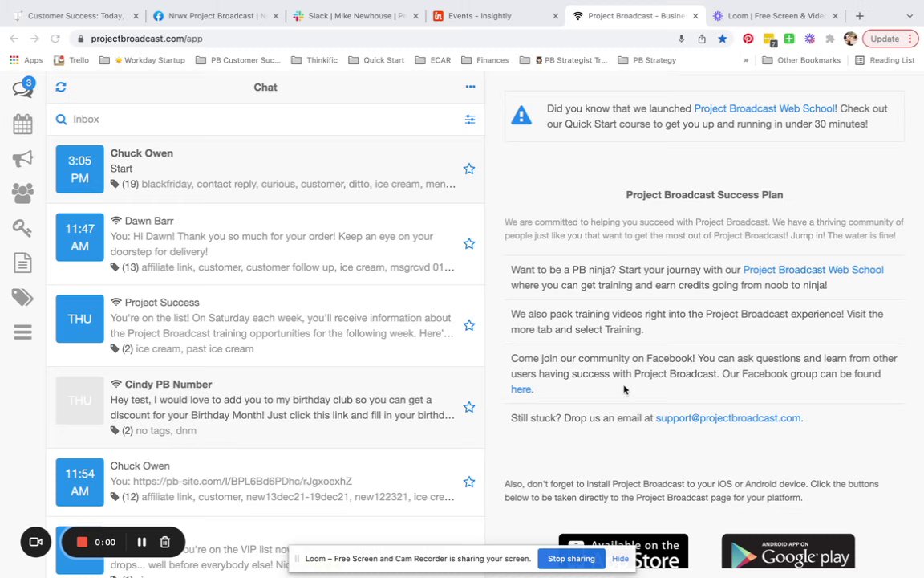Open the Chat three-dot options menu
Image resolution: width=924 pixels, height=578 pixels.
tap(470, 87)
